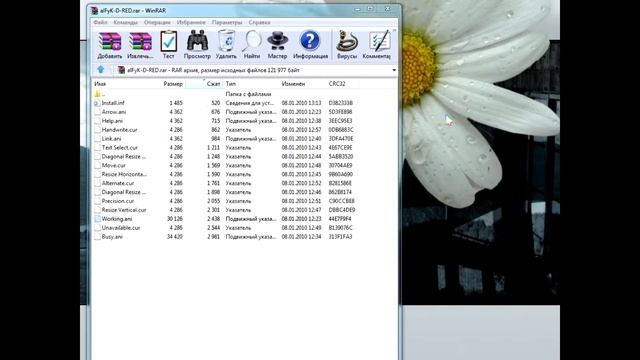This screenshot has height=360, width=640.
Task: Click the Working.ani file icon
Action: click(x=97, y=219)
